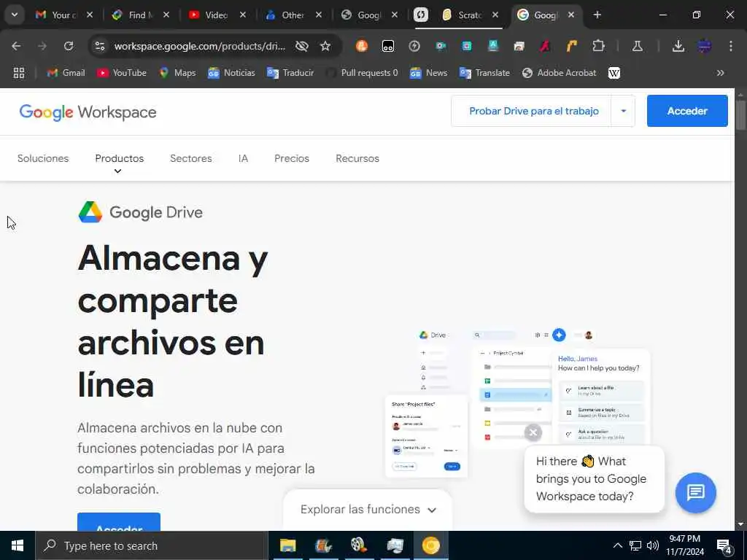The image size is (747, 560).
Task: Click the address bar URL
Action: pyautogui.click(x=200, y=46)
